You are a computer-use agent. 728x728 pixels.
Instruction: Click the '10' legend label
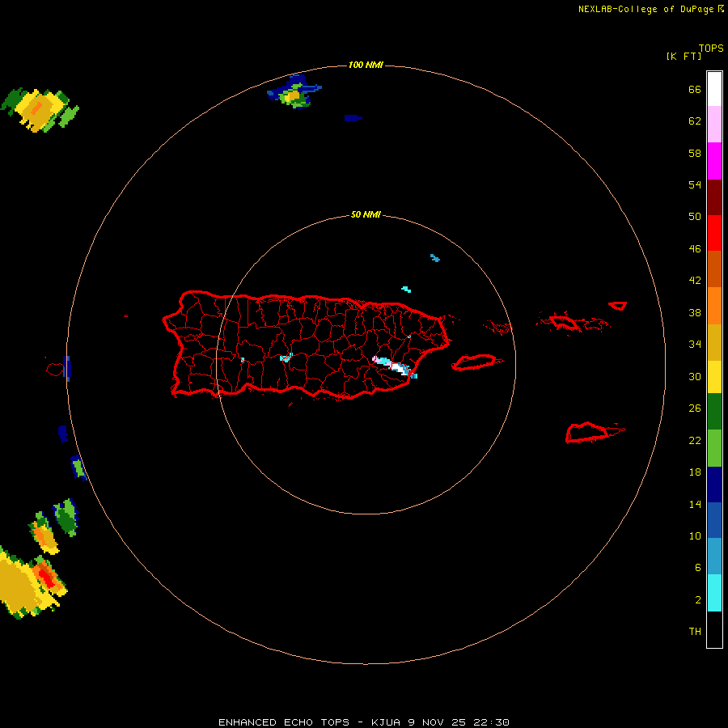click(695, 536)
